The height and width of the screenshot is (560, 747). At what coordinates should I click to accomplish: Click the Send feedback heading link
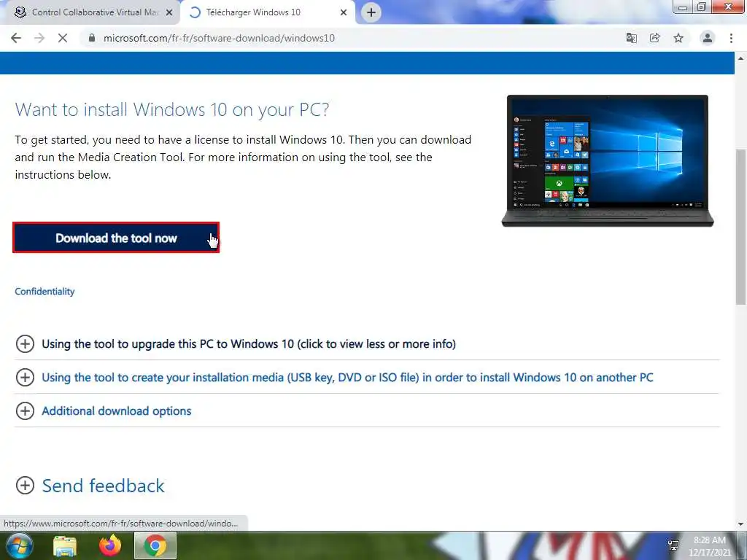click(x=104, y=486)
